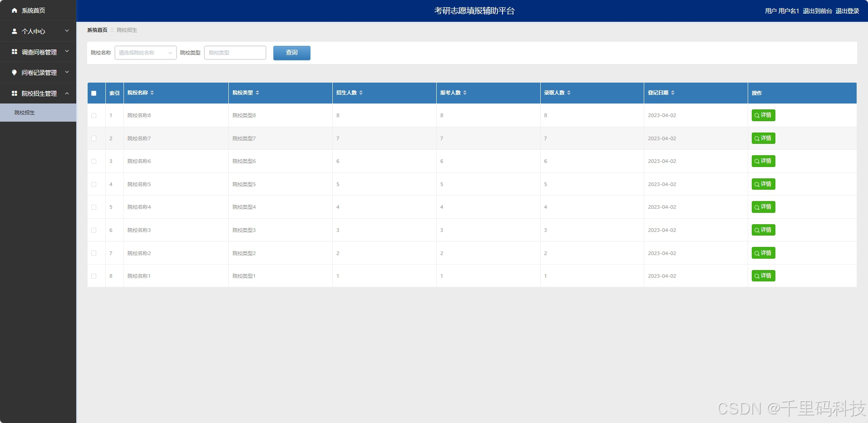The width and height of the screenshot is (868, 423).
Task: Click the 查询 search button
Action: [x=292, y=53]
